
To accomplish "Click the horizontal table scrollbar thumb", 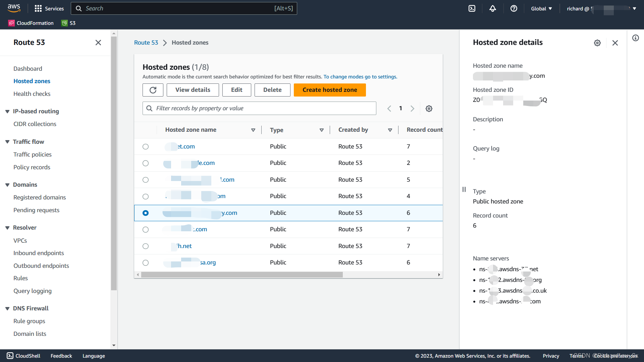I will coord(242,275).
